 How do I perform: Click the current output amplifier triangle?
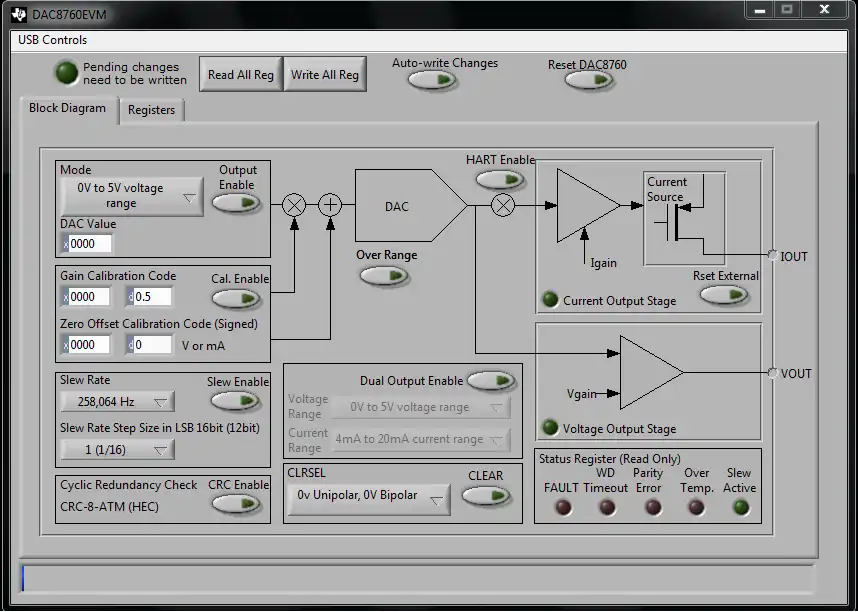(588, 206)
